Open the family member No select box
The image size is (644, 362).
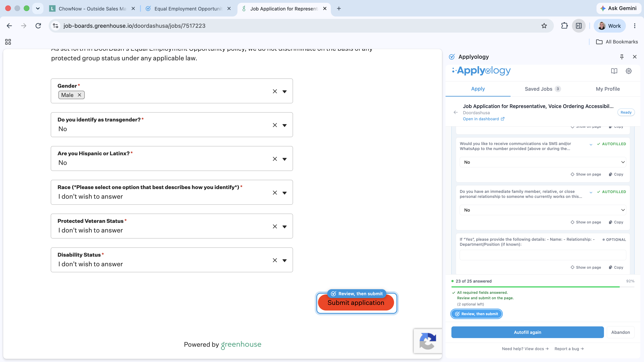point(543,210)
